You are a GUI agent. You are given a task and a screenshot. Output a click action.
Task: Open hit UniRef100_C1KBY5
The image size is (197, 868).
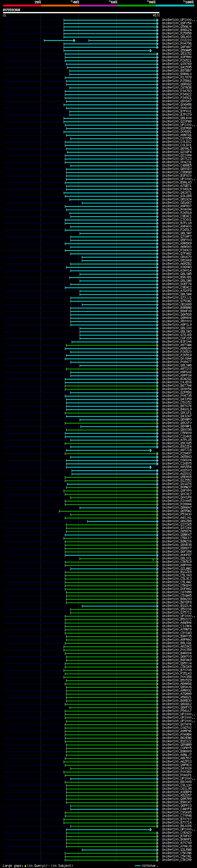pyautogui.click(x=177, y=464)
